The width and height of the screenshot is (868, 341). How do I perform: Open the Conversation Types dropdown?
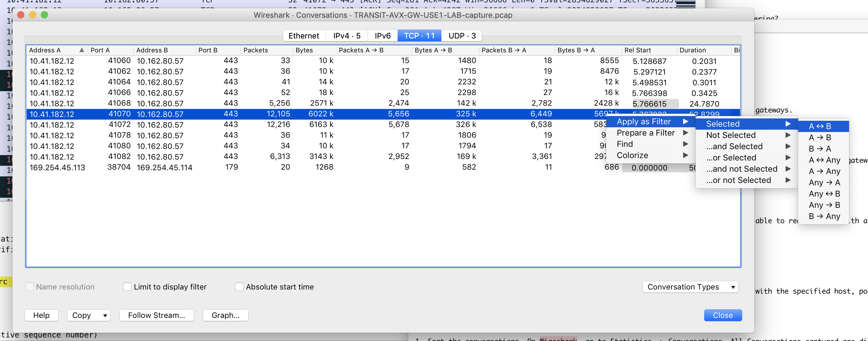pyautogui.click(x=690, y=287)
